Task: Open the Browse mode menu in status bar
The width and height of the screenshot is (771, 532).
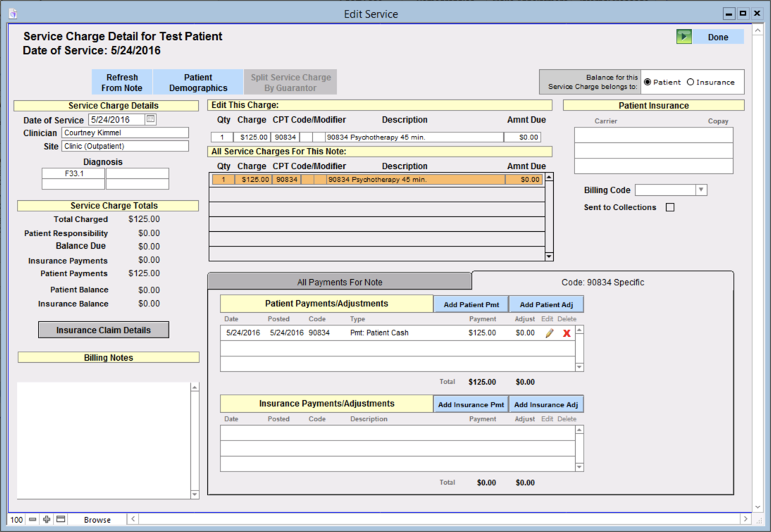Action: point(97,520)
